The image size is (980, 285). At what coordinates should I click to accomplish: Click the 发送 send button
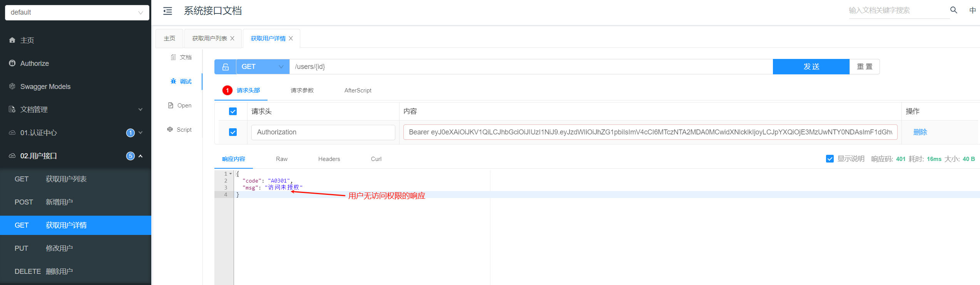[x=811, y=67]
